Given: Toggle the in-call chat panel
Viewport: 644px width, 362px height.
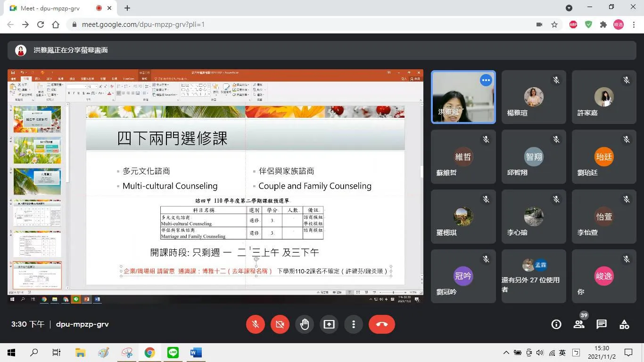Looking at the screenshot, I should coord(602,324).
